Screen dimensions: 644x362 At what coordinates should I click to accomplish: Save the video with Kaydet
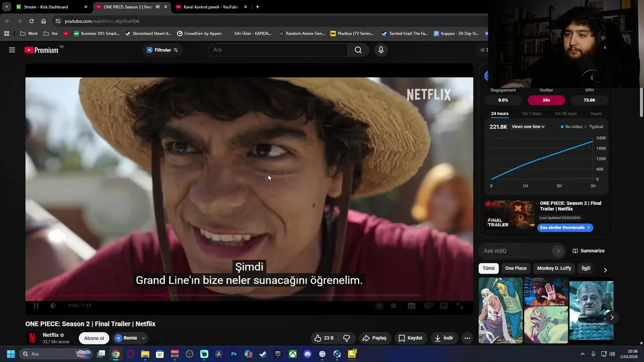[410, 338]
